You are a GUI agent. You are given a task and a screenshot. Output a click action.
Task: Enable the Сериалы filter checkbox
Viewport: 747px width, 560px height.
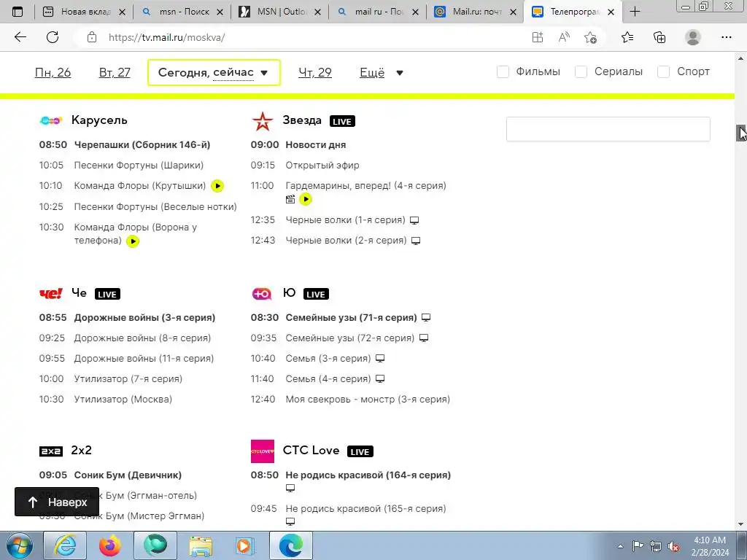click(581, 72)
